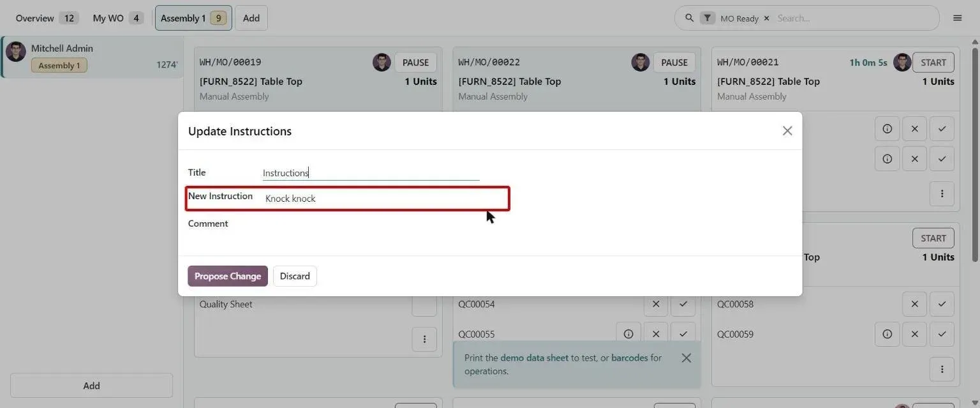
Task: Discard the instruction update
Action: [x=295, y=276]
